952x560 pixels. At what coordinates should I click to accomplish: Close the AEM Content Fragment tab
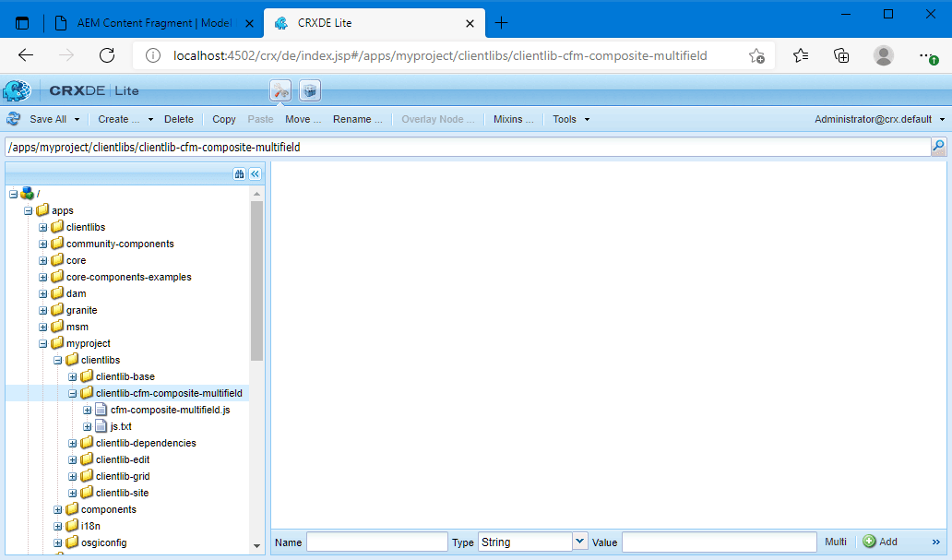click(x=249, y=24)
